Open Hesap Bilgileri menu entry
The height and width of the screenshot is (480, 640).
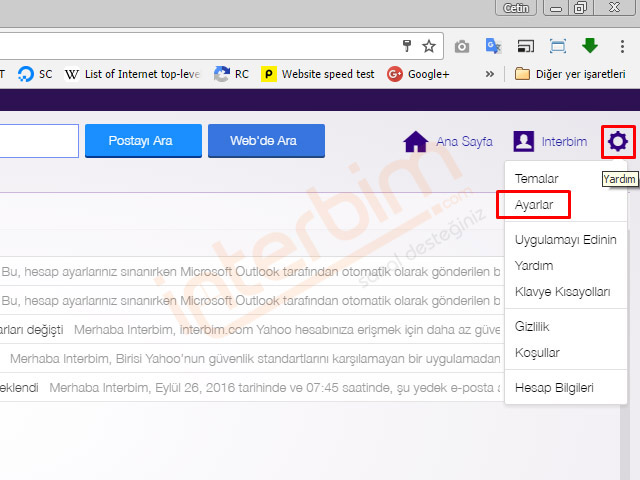[x=566, y=387]
